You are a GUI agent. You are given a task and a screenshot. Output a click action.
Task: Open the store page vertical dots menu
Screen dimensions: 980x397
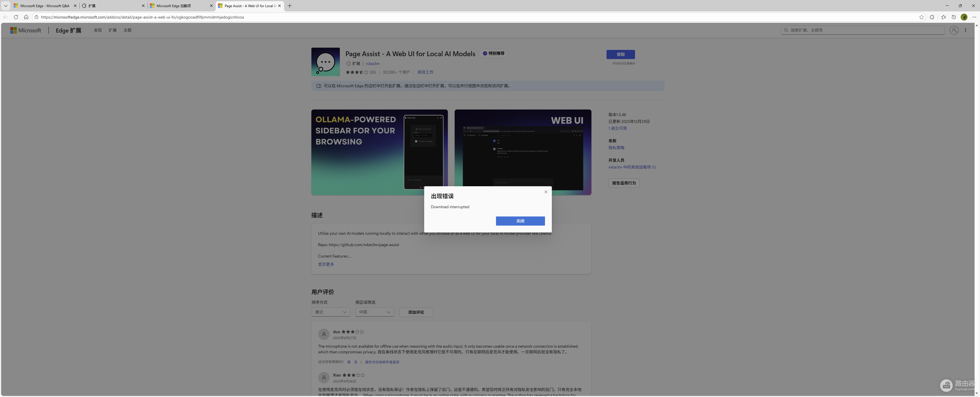click(x=965, y=30)
